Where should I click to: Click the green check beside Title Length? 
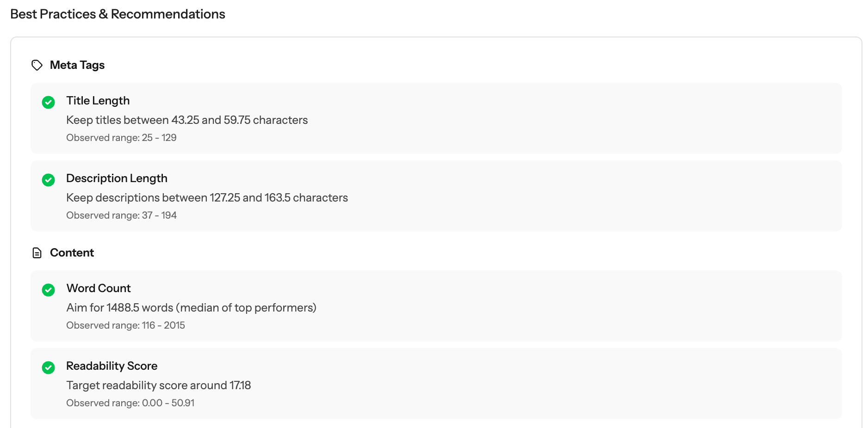pyautogui.click(x=48, y=102)
